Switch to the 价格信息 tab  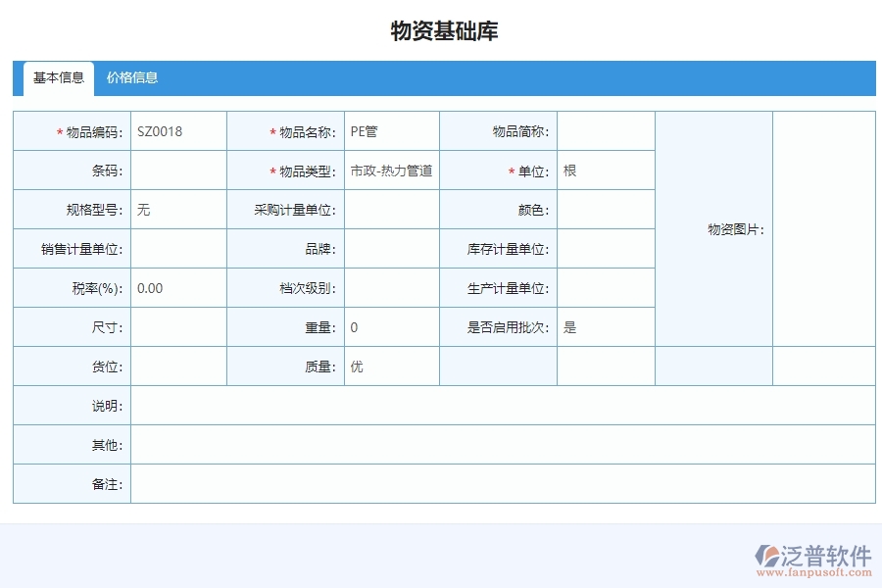point(131,78)
